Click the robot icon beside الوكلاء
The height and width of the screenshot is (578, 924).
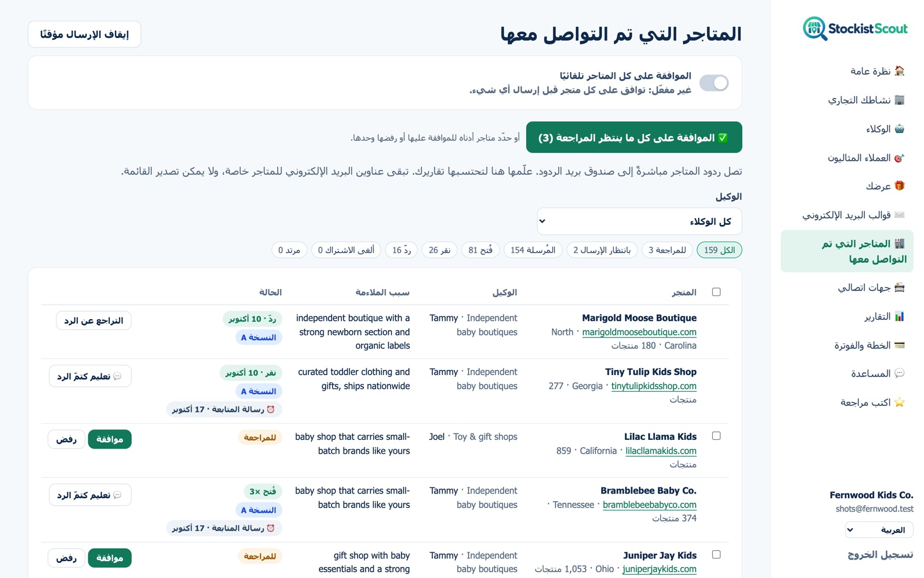click(x=899, y=129)
